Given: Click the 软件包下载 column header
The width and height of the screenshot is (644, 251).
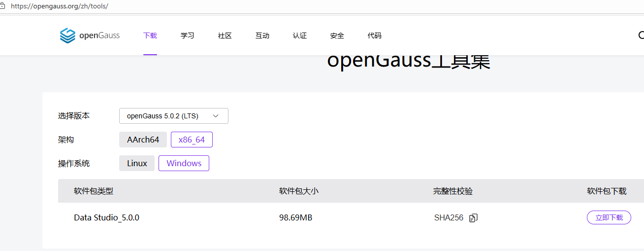Looking at the screenshot, I should (x=607, y=191).
